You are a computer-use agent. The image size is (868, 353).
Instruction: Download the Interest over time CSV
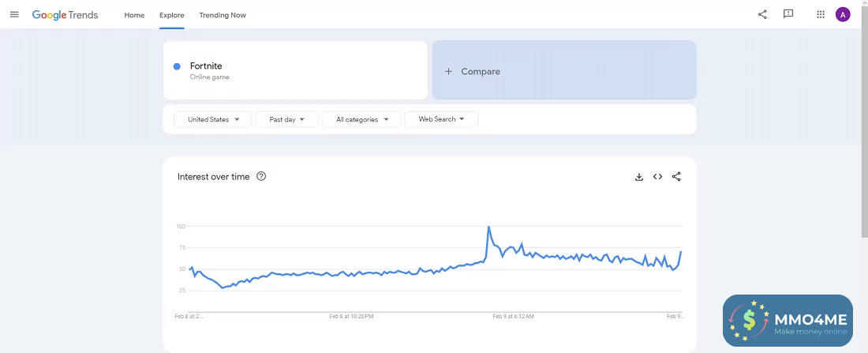click(x=639, y=177)
